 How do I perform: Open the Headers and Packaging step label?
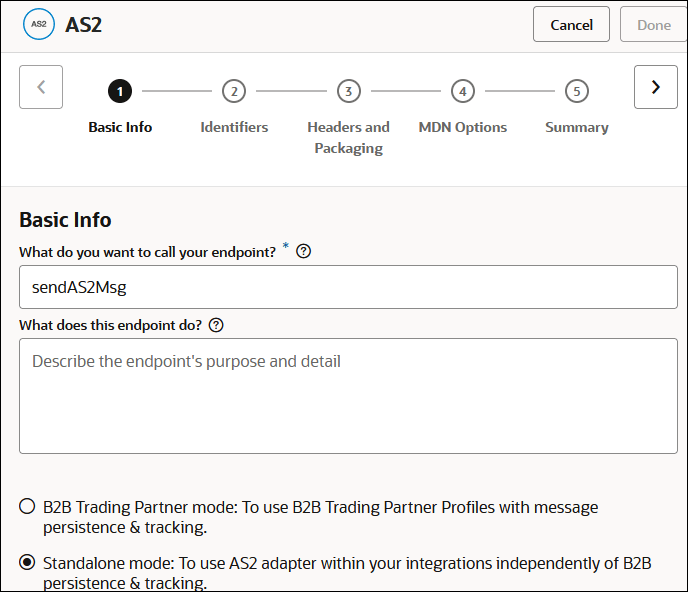pyautogui.click(x=348, y=137)
